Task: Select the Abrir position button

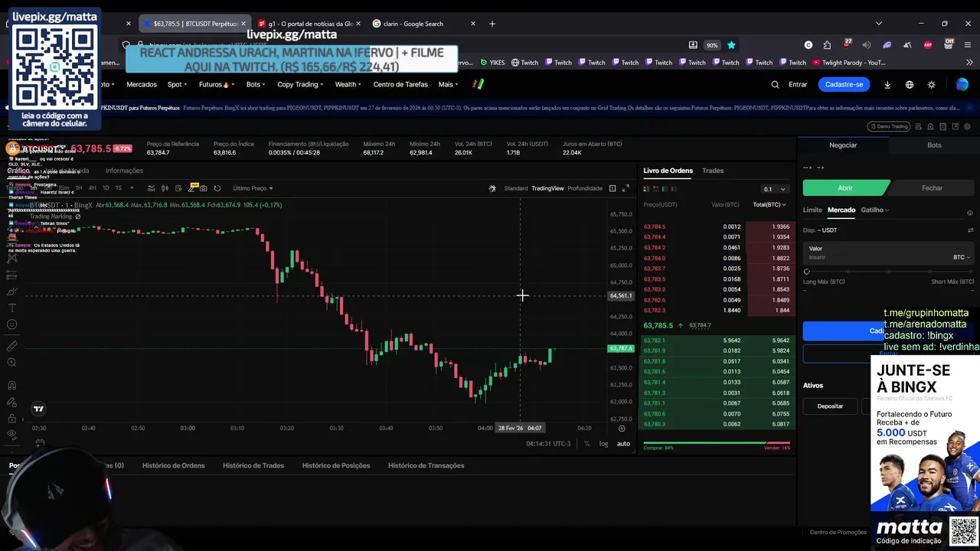Action: click(845, 187)
